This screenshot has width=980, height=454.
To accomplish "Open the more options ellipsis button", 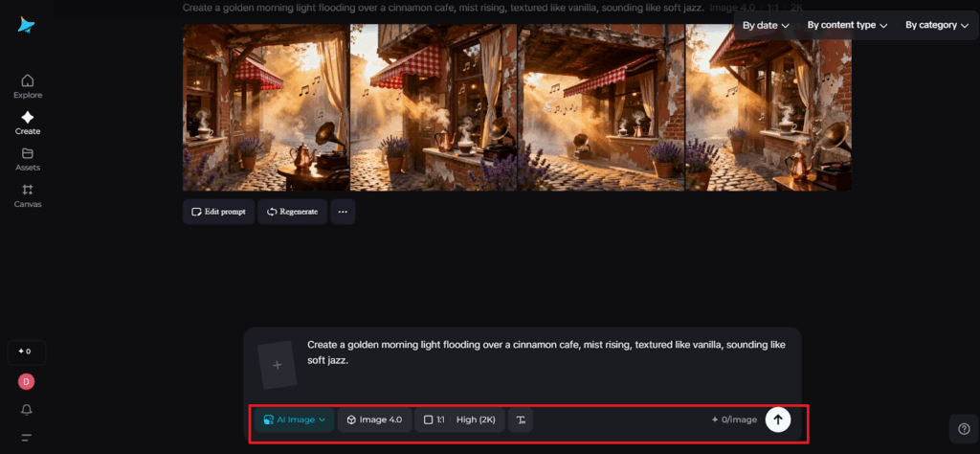I will [x=343, y=212].
